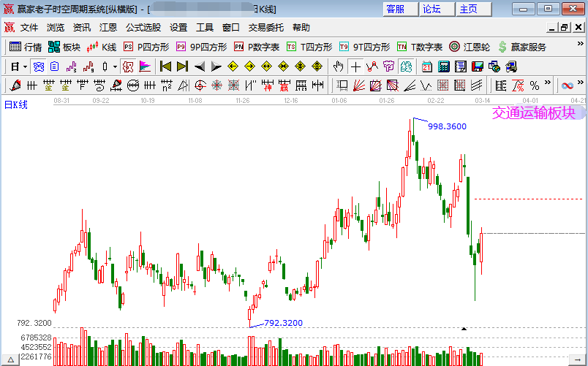Open 赢家服务 with dollar icon
The height and width of the screenshot is (366, 588).
point(522,47)
